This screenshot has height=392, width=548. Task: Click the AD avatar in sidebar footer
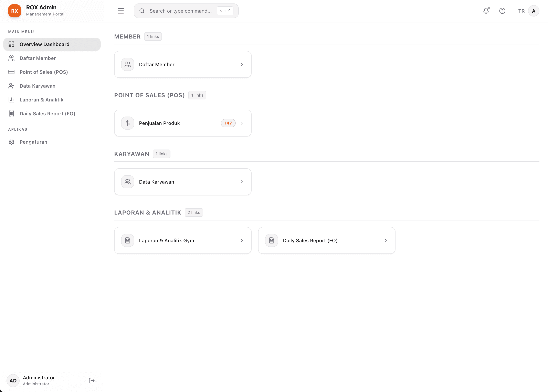13,381
